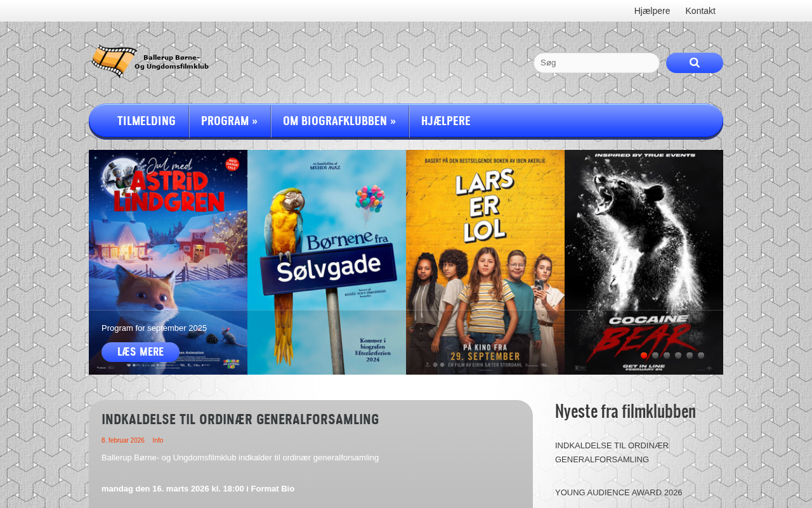The image size is (812, 508).
Task: Select the first (active) slider dot
Action: pyautogui.click(x=644, y=356)
